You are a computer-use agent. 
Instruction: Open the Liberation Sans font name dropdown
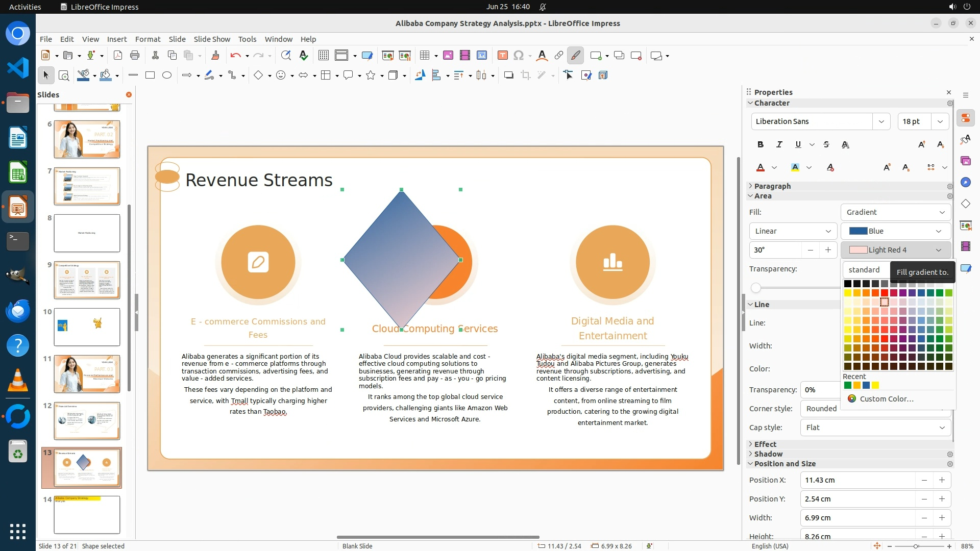881,121
